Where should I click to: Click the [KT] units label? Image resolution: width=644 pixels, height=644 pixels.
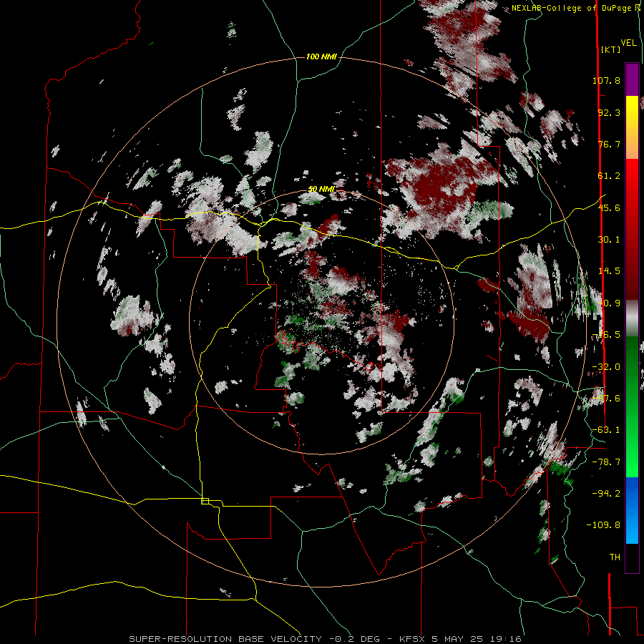tap(611, 49)
